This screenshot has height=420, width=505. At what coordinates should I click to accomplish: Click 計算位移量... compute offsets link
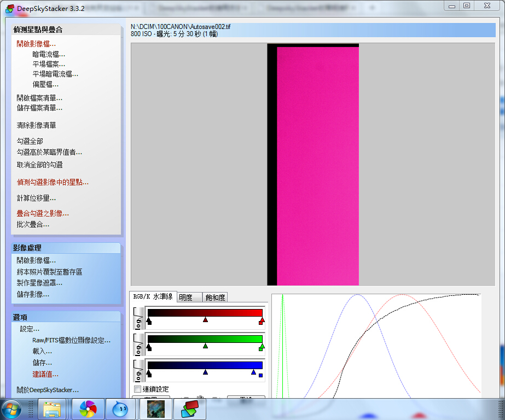(x=36, y=198)
